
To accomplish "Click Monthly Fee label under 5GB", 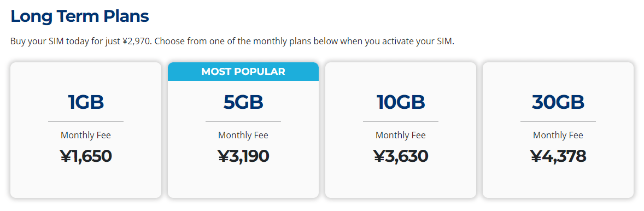I will point(243,135).
